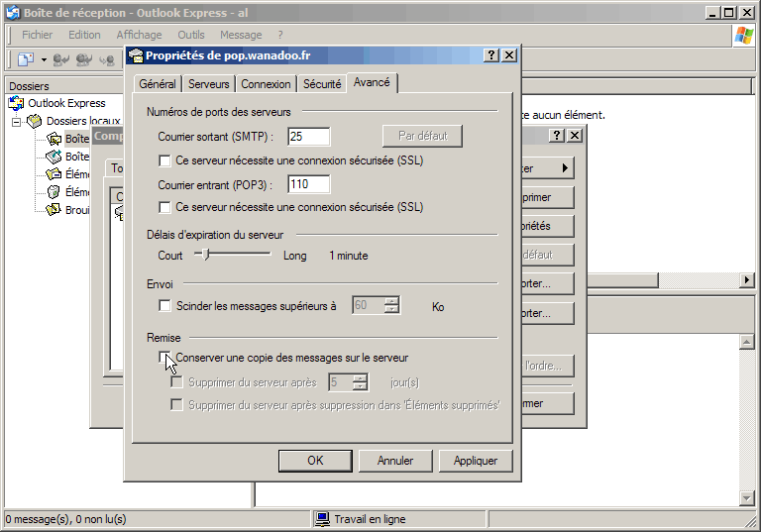Click the Windows logo in the toolbar corner

pyautogui.click(x=743, y=36)
